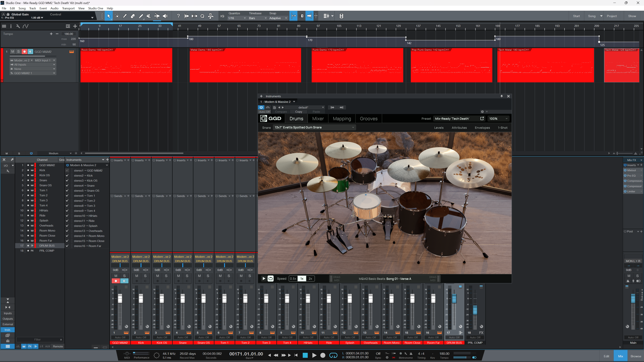Select the Split tool
Viewport: 644px width, 362px height.
click(125, 16)
